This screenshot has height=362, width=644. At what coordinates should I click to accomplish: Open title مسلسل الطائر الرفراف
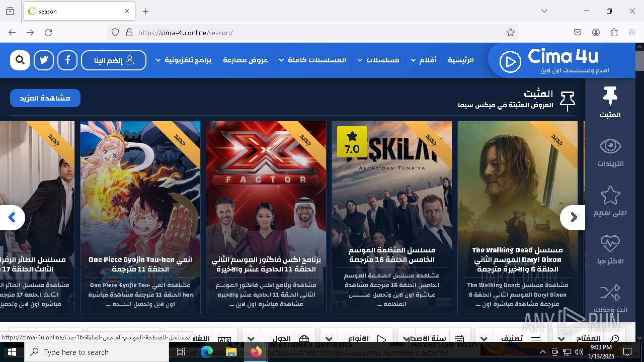(x=33, y=264)
